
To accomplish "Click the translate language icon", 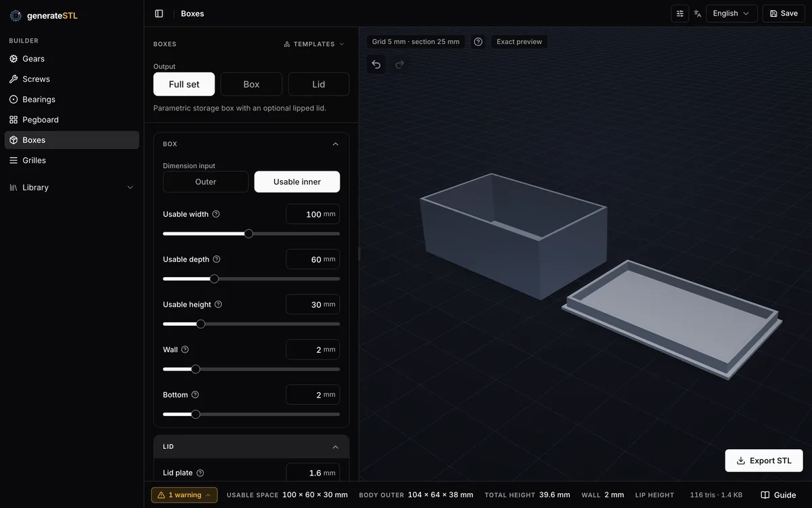I will [x=698, y=14].
